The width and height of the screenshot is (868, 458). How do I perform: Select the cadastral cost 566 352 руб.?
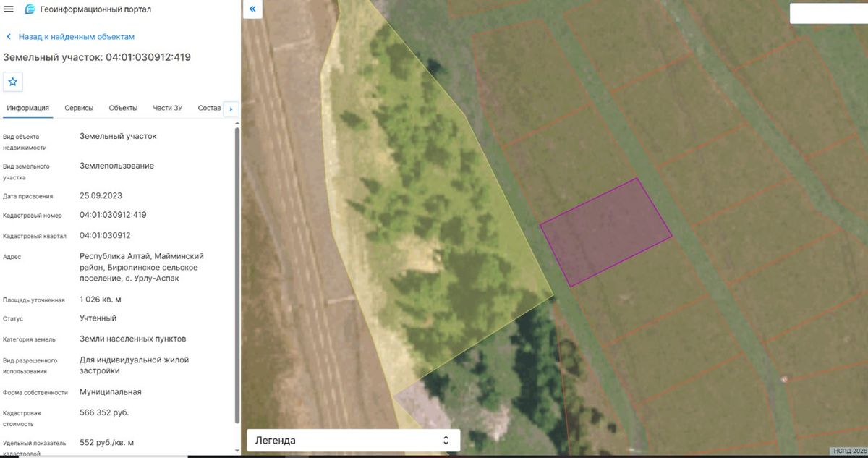pyautogui.click(x=104, y=412)
